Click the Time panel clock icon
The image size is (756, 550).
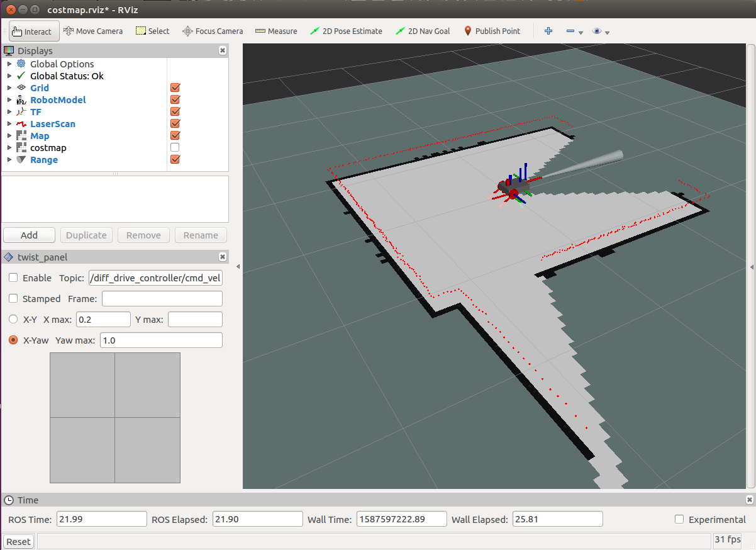tap(9, 500)
